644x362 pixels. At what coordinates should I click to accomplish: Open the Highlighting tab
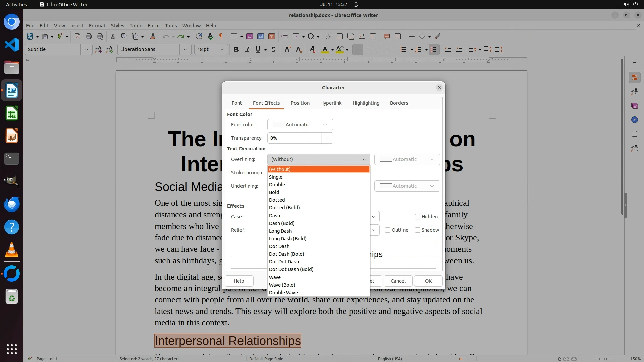pos(366,103)
